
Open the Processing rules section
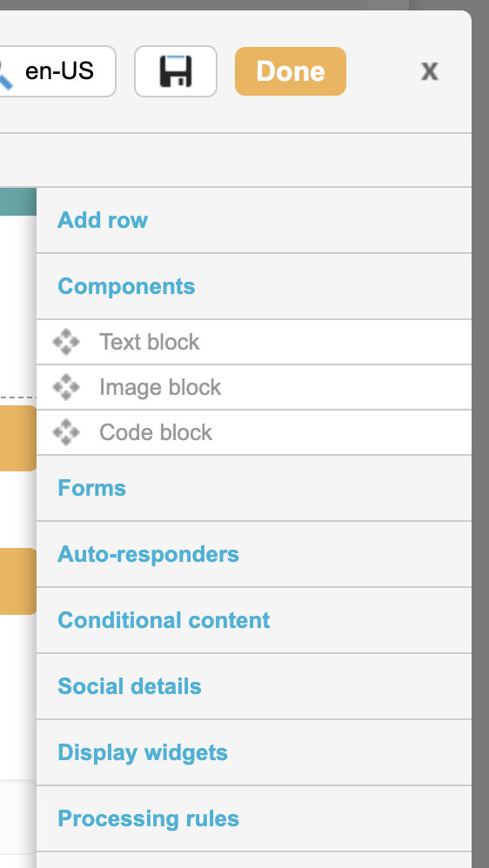254,818
